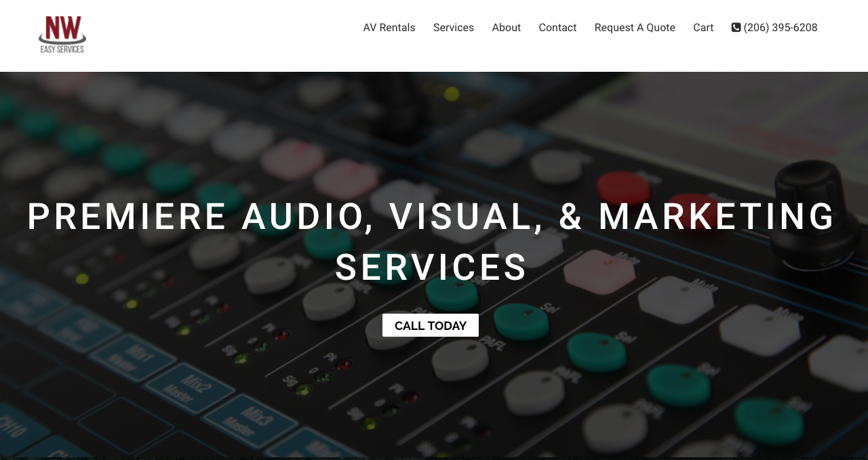This screenshot has width=868, height=460.
Task: Click the Easy Services text under logo
Action: [x=62, y=49]
